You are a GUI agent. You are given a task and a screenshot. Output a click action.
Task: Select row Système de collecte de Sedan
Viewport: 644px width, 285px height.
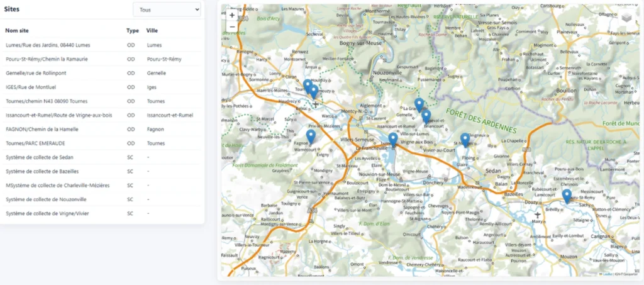(101, 157)
